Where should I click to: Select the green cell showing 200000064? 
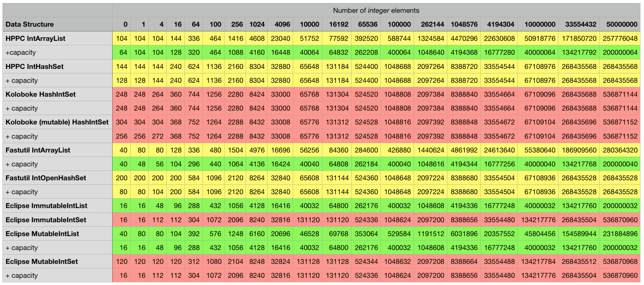click(620, 52)
